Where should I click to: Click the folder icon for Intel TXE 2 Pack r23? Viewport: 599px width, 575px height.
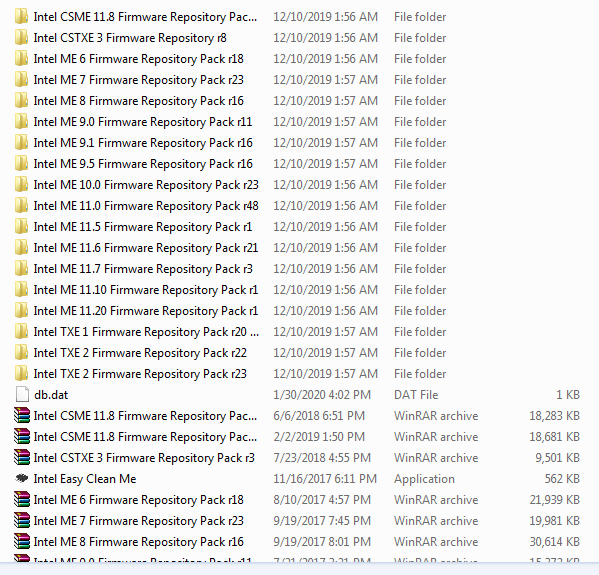[x=21, y=373]
